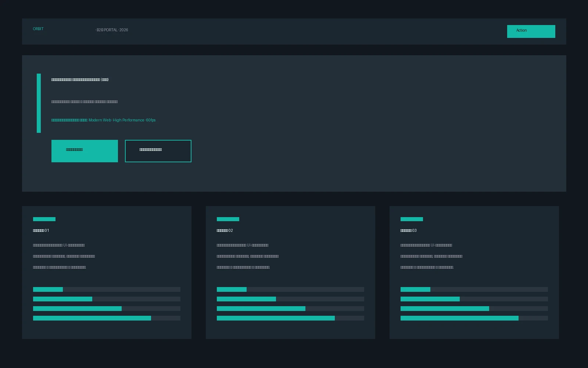Select the bold hero heading text
Viewport: 588px width, 368px height.
(80, 80)
